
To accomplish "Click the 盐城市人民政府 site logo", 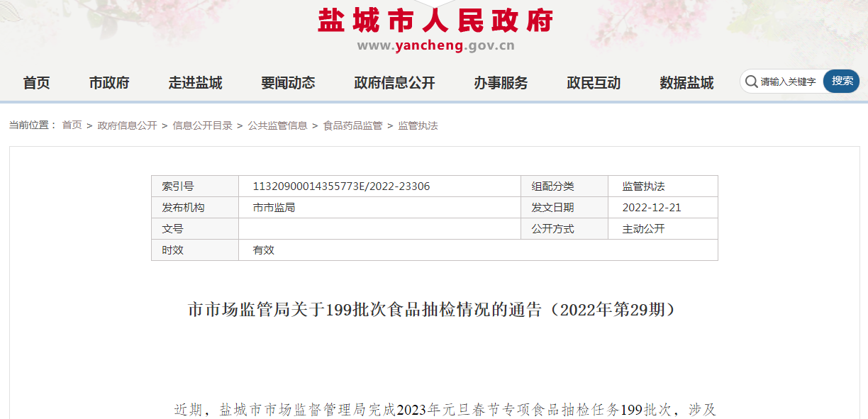I will pos(434,21).
